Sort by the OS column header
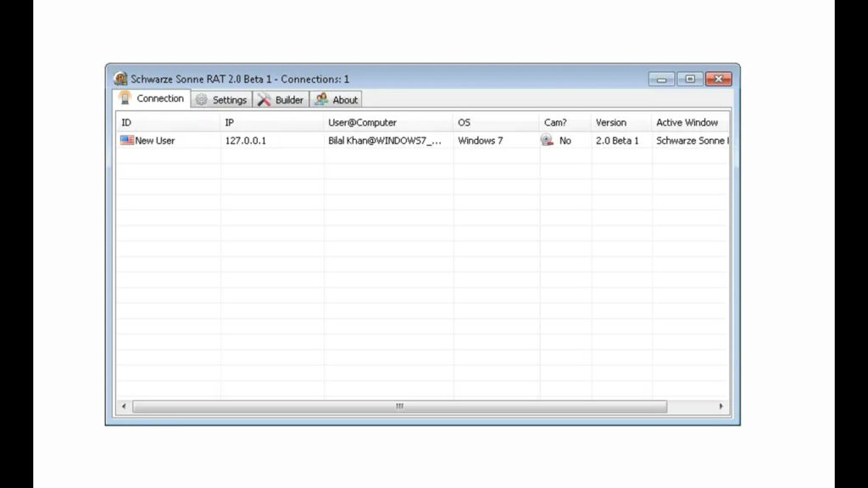The image size is (868, 488). [496, 122]
